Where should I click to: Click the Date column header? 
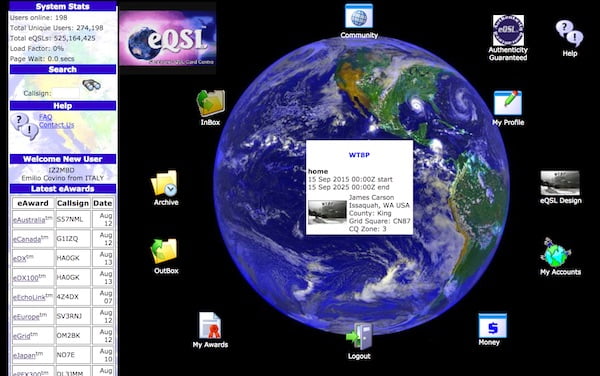pyautogui.click(x=103, y=203)
